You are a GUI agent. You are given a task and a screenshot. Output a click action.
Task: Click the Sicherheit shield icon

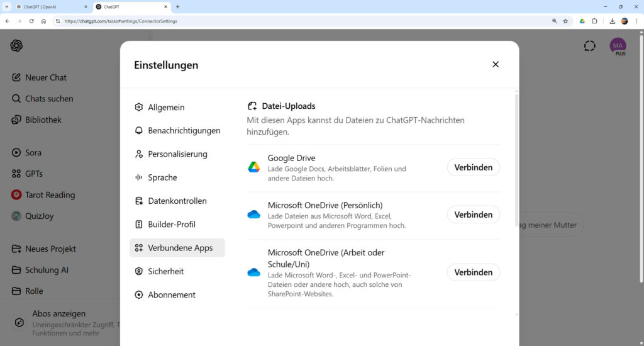pyautogui.click(x=139, y=271)
